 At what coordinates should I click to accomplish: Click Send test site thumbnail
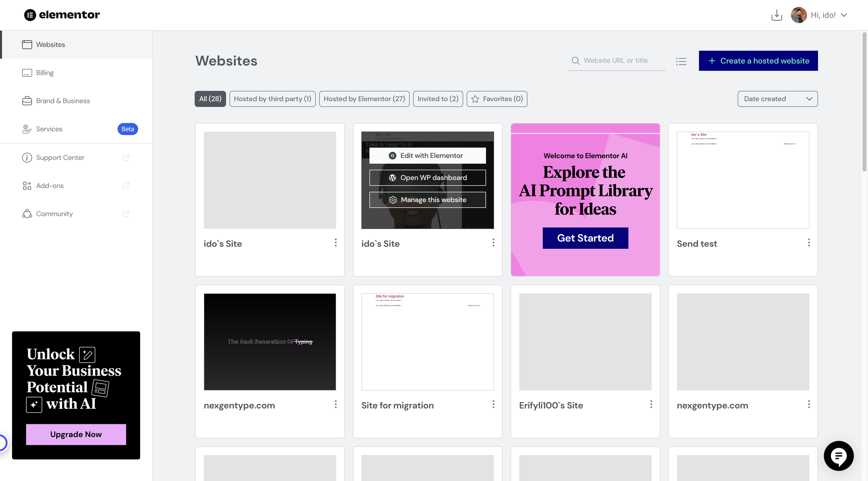pos(743,180)
